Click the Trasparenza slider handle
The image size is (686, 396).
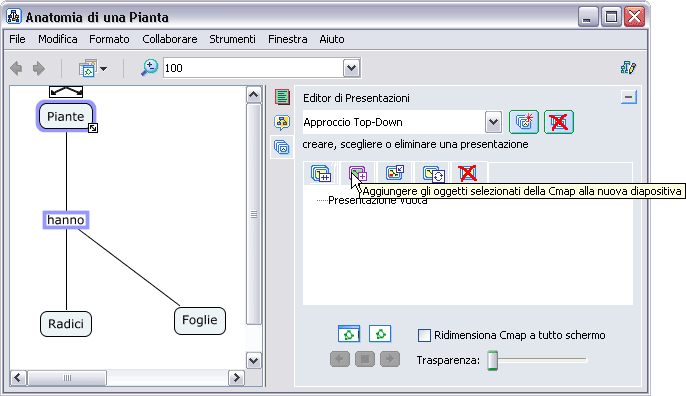coord(493,360)
